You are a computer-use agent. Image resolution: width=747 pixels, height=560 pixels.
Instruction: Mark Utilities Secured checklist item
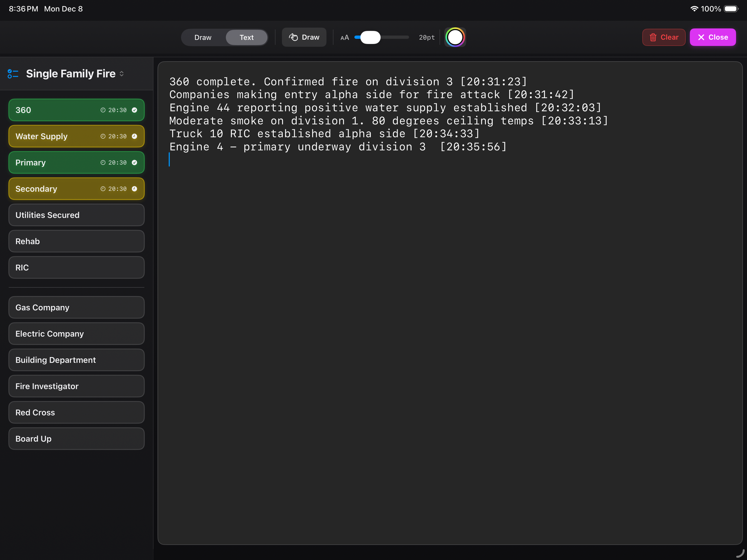tap(76, 215)
